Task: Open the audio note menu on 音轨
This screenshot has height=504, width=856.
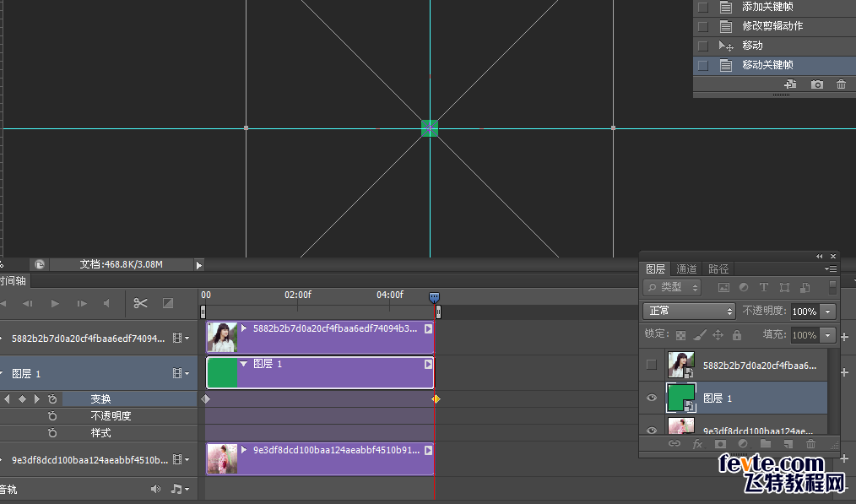Action: pos(180,489)
